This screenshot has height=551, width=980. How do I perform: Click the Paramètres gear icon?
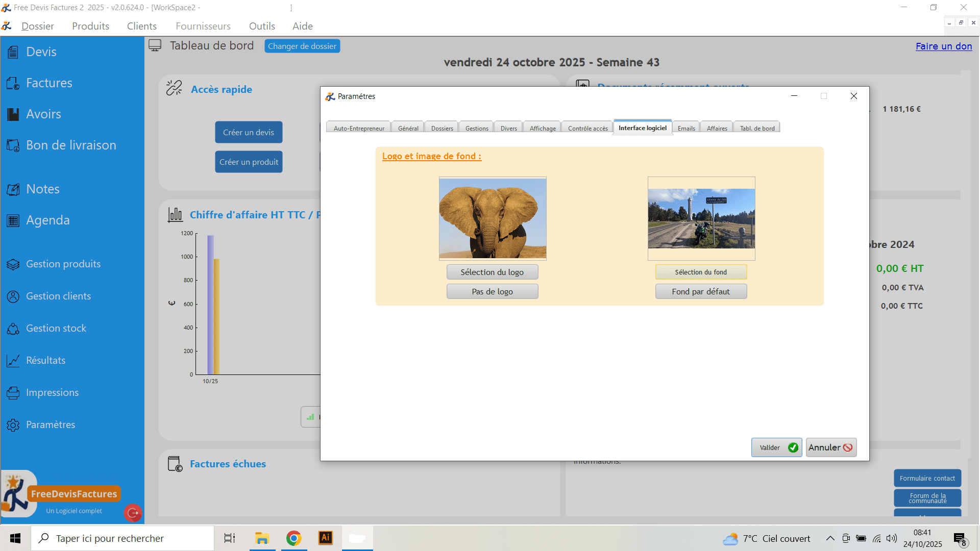click(13, 425)
